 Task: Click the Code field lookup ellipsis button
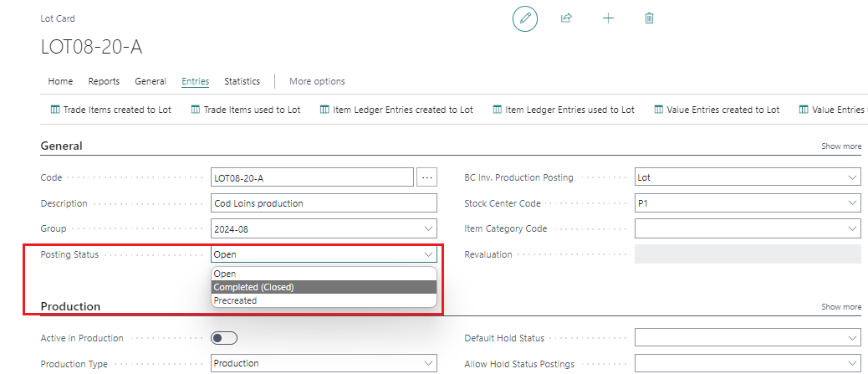(427, 177)
